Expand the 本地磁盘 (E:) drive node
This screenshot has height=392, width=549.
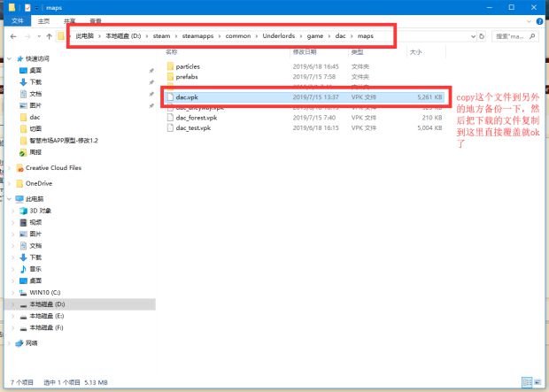click(x=11, y=315)
